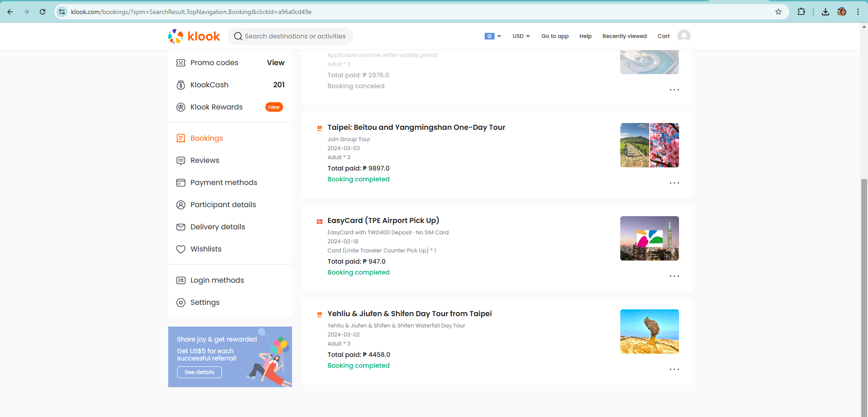This screenshot has height=417, width=868.
Task: Click the Bookings list icon
Action: click(181, 138)
